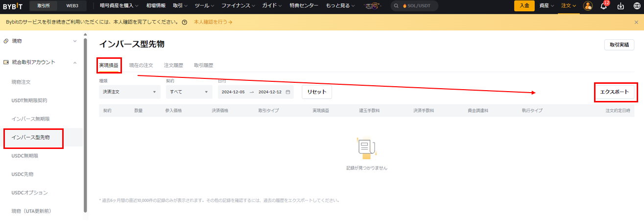Open the 種類 dropdown showing 決済注文
This screenshot has height=221, width=644.
click(x=129, y=92)
